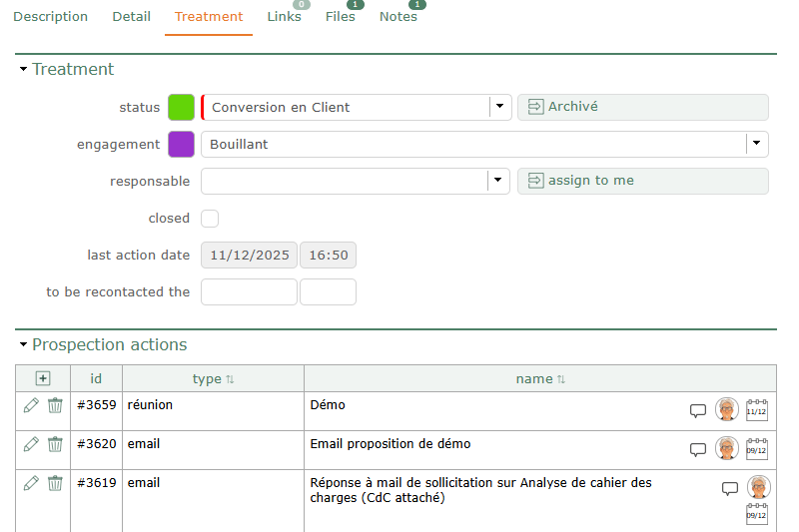Viewport: 799px width, 532px height.
Task: Switch to the Description tab
Action: tap(50, 17)
